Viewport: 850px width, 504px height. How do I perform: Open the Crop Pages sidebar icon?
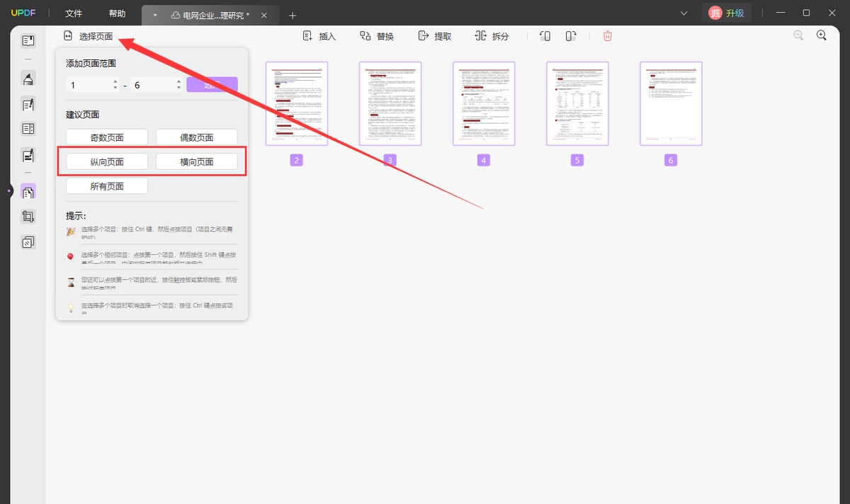(28, 217)
